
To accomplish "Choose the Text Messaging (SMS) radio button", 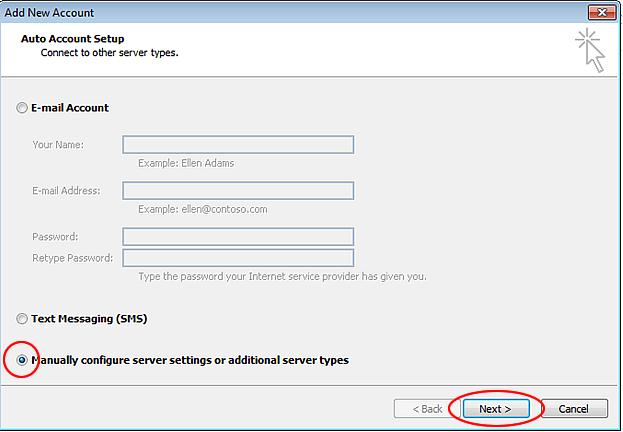I will pyautogui.click(x=22, y=319).
